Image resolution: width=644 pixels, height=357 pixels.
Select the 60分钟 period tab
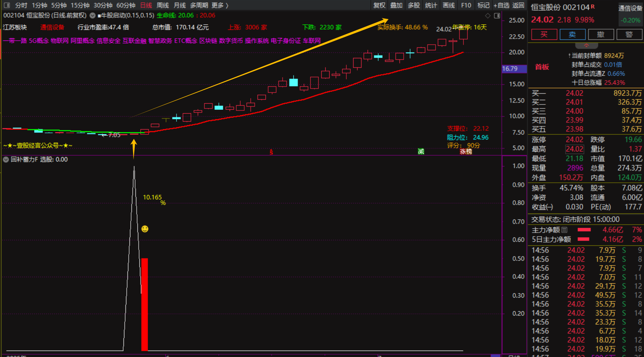(126, 5)
